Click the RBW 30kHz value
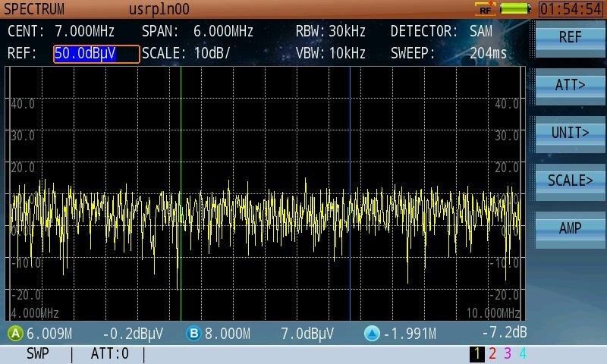Image resolution: width=607 pixels, height=364 pixels. click(x=348, y=31)
